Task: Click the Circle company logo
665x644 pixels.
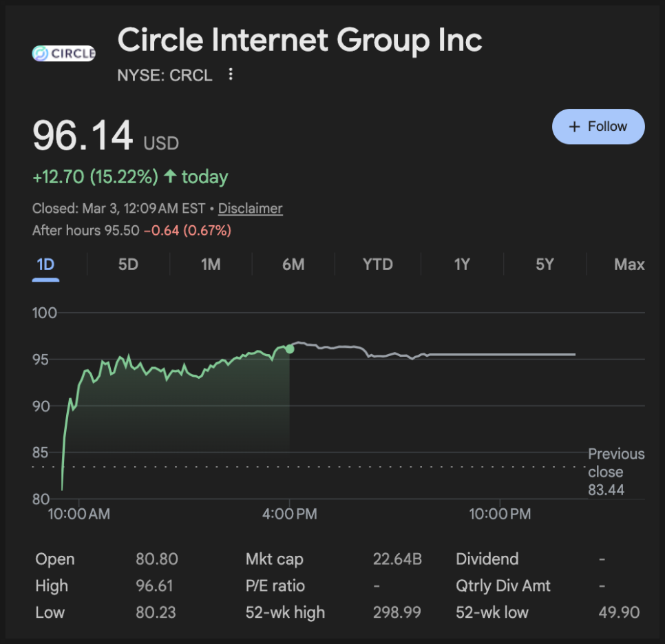Action: [63, 54]
